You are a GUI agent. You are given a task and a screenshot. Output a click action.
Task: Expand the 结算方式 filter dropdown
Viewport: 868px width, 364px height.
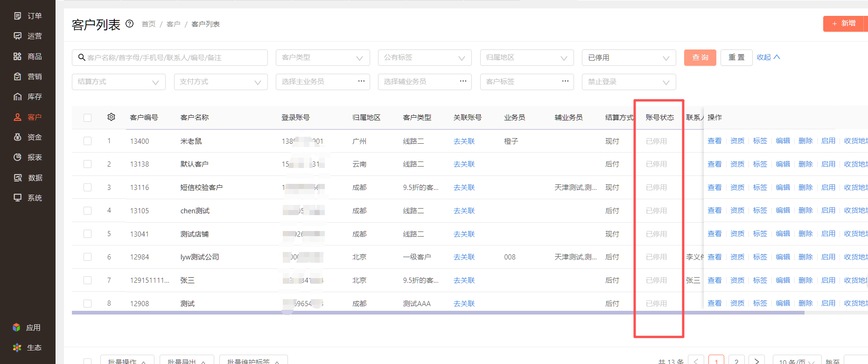[x=119, y=82]
